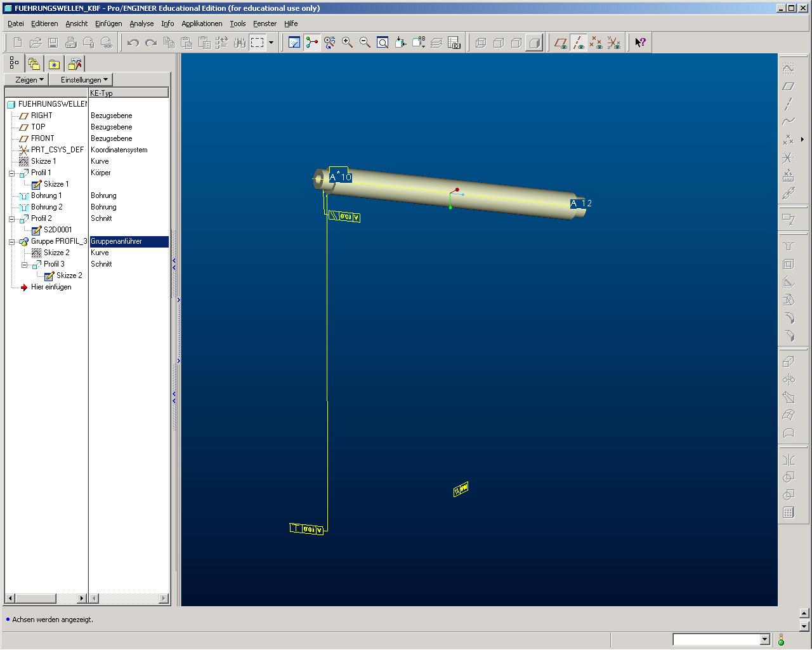Click the Paste icon in toolbar
Image resolution: width=812 pixels, height=650 pixels.
187,43
